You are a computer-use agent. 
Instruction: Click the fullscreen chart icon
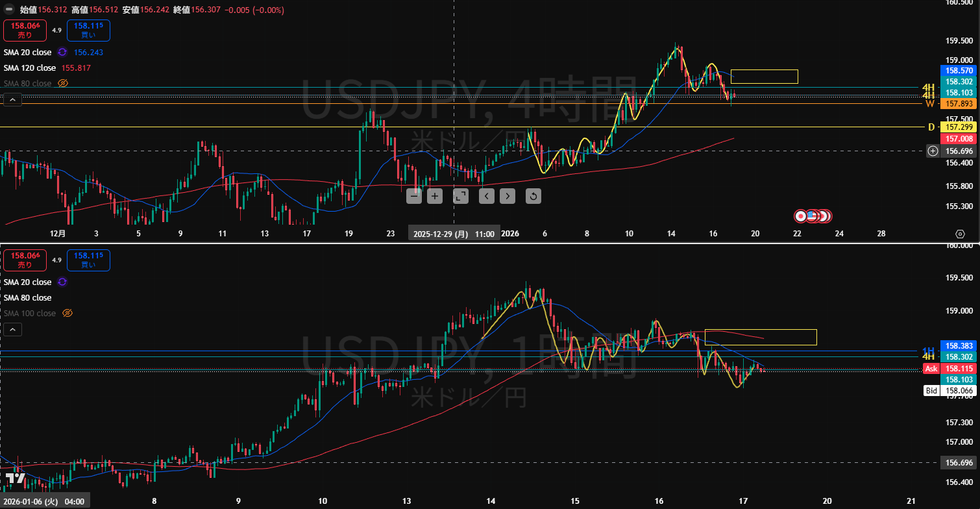460,196
